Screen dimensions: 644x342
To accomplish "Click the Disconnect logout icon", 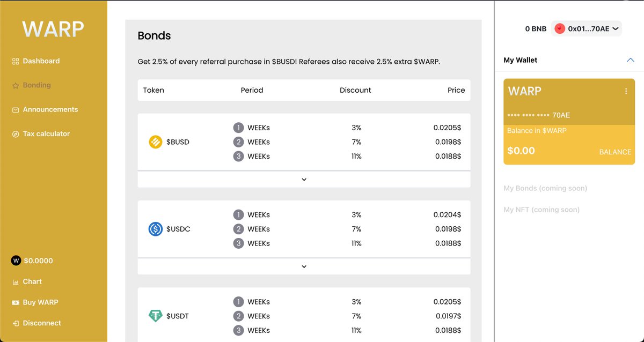I will click(x=16, y=323).
